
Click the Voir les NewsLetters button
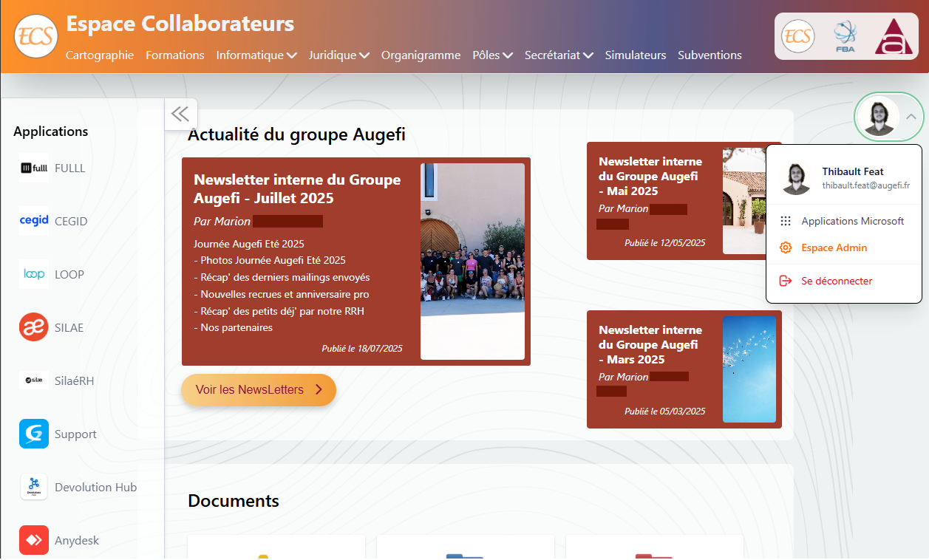(258, 389)
